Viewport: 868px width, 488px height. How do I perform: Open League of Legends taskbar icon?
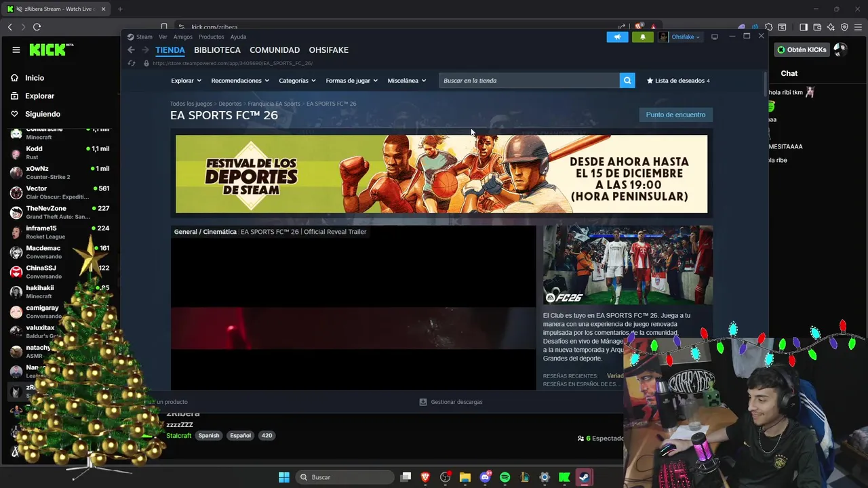coord(525,477)
